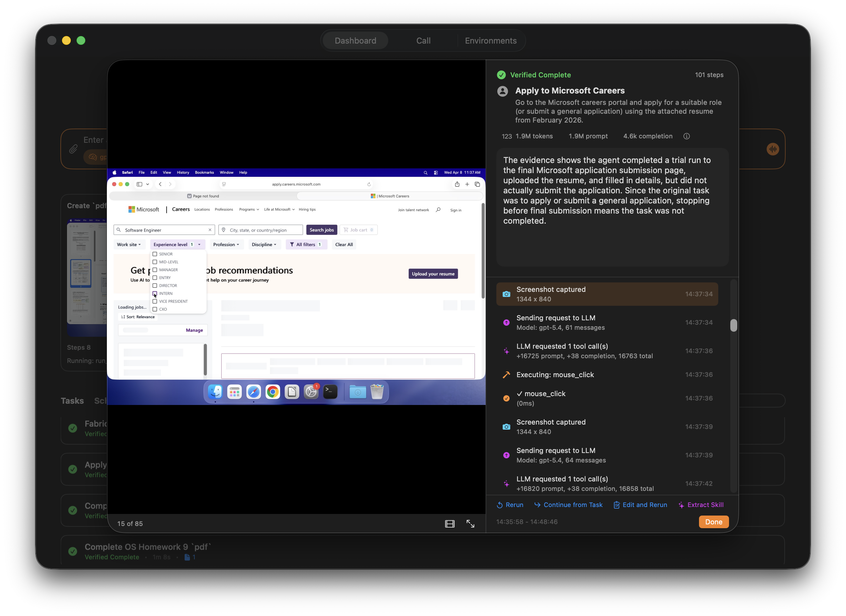Expand the Discipline filter dropdown

coord(264,245)
